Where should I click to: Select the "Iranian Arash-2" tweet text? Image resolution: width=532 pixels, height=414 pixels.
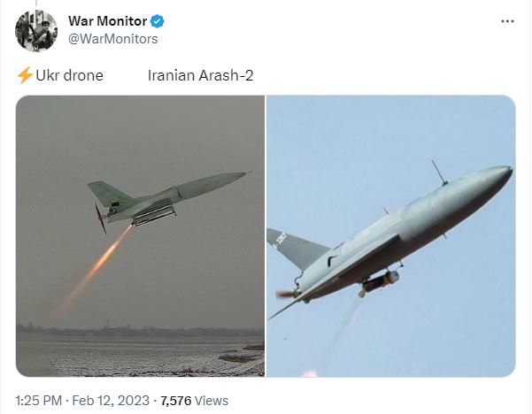(201, 75)
